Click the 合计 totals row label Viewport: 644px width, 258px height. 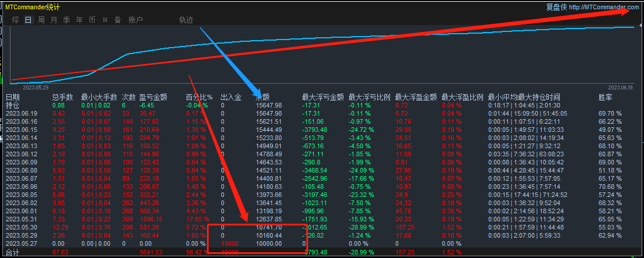[13, 252]
